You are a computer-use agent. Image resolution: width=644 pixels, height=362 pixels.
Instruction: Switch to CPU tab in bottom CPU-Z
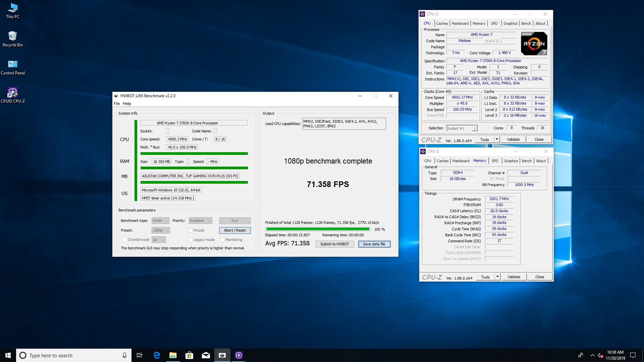click(428, 161)
